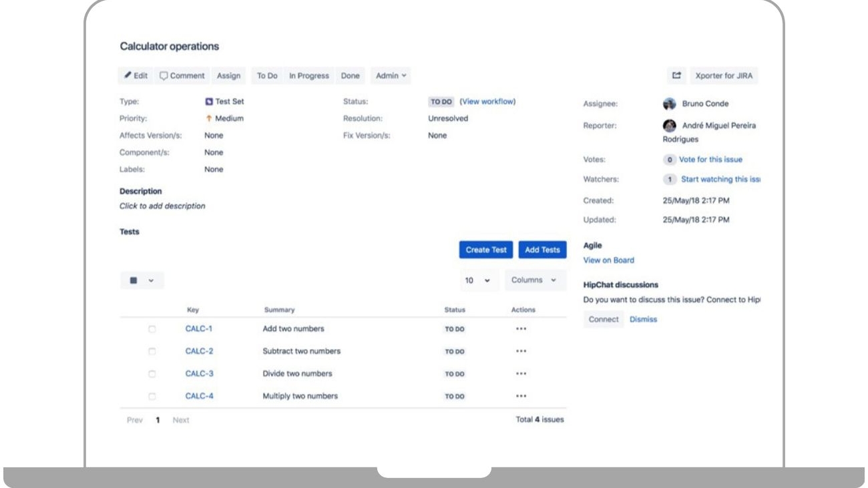
Task: Tick the checkbox next to CALC-4
Action: 152,396
